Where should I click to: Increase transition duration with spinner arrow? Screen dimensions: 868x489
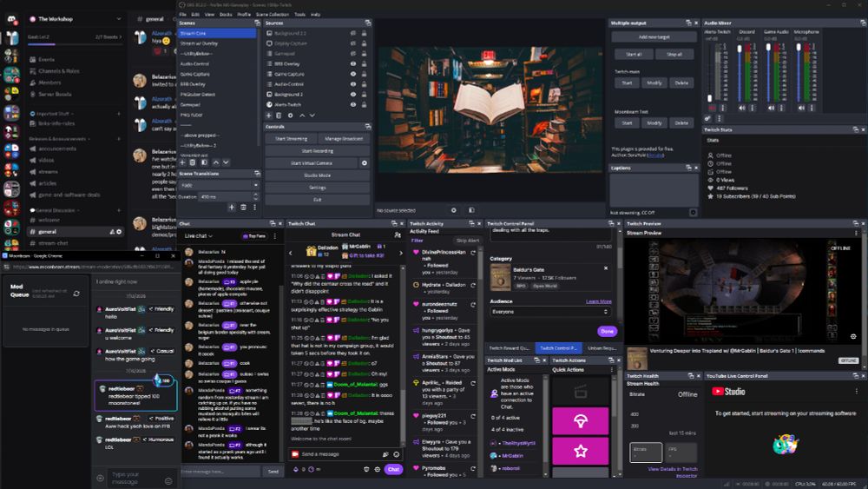(x=255, y=195)
